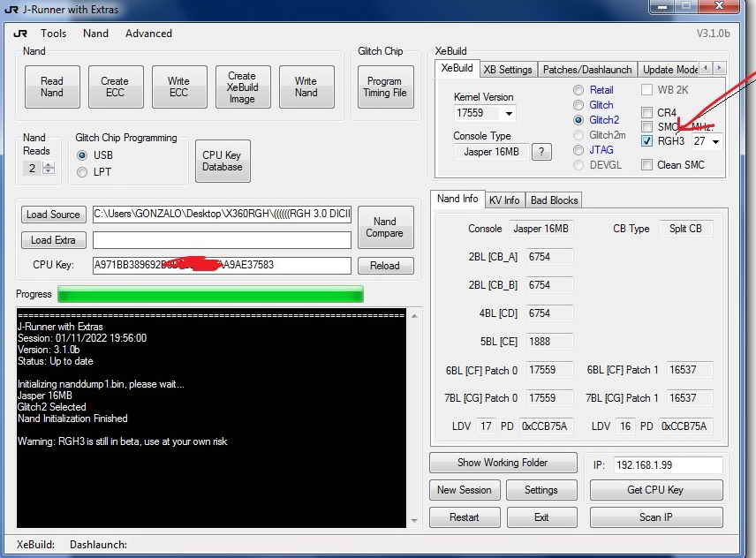This screenshot has width=756, height=558.
Task: Click the source file path field
Action: [x=222, y=214]
